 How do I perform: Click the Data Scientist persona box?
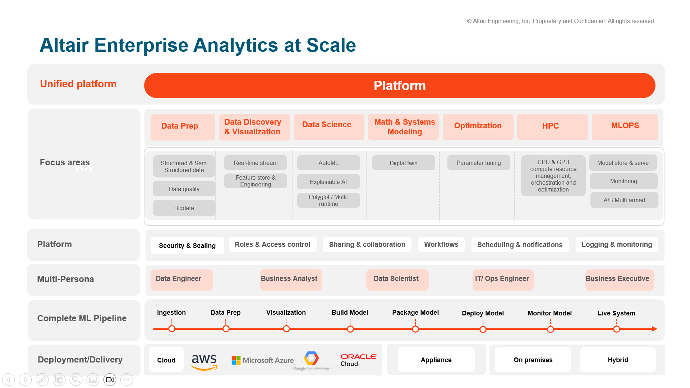click(x=397, y=280)
